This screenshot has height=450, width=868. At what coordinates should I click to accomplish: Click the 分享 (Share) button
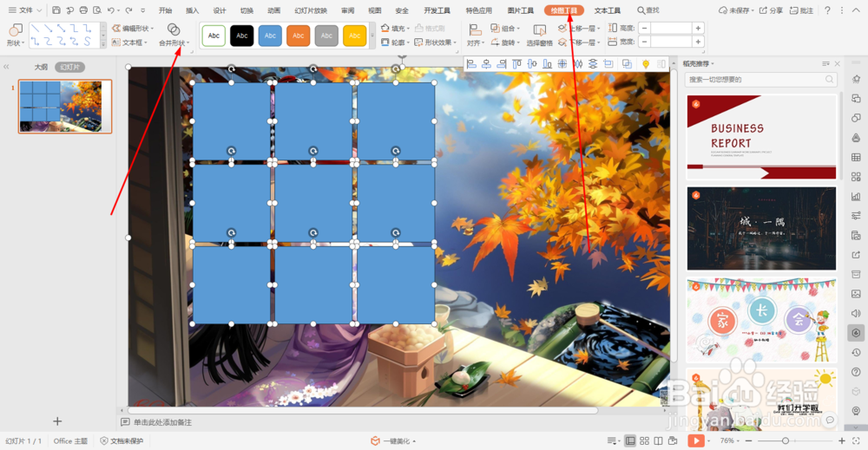pos(771,10)
